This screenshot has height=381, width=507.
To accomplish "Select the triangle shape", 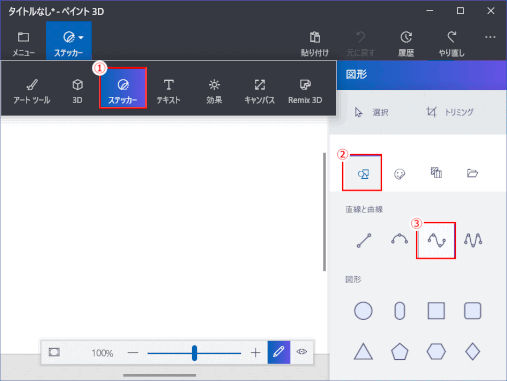I will [x=363, y=352].
